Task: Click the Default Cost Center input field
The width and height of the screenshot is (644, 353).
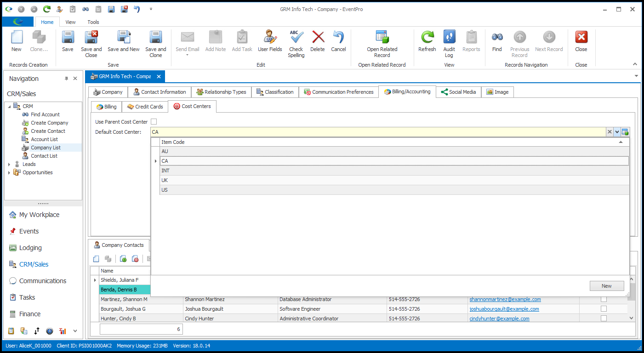Action: [x=378, y=132]
